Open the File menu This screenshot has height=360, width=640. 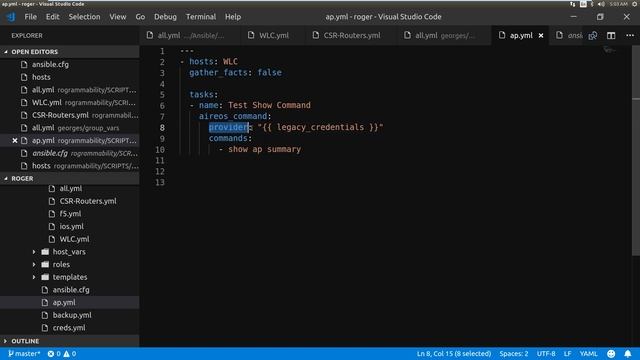30,17
